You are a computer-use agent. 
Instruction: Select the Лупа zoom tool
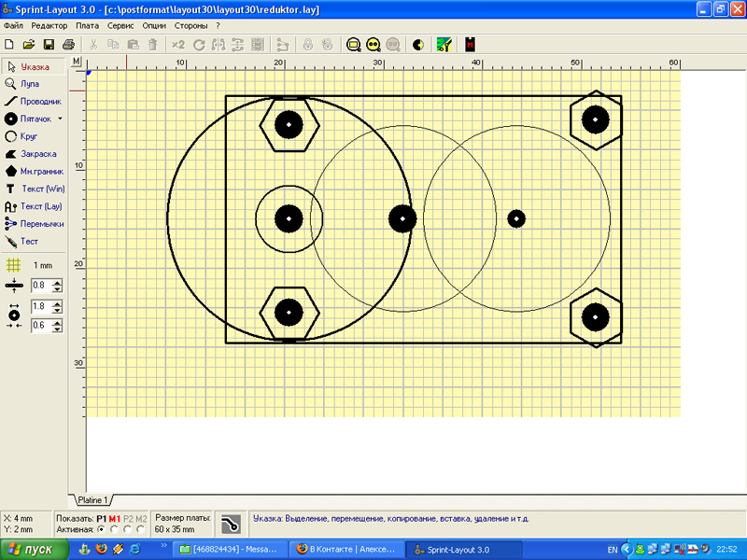click(x=30, y=84)
